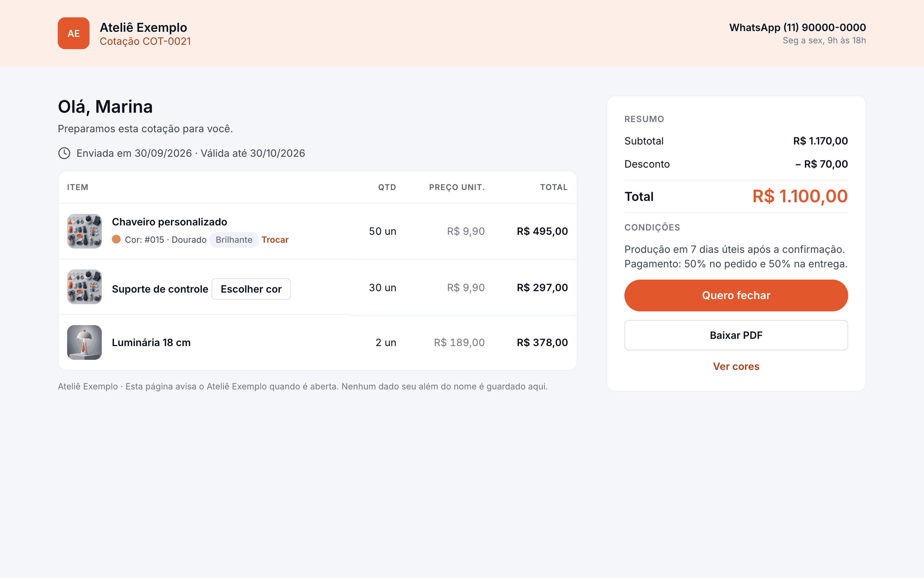
Task: Select the Suporte de controle item name
Action: tap(160, 289)
